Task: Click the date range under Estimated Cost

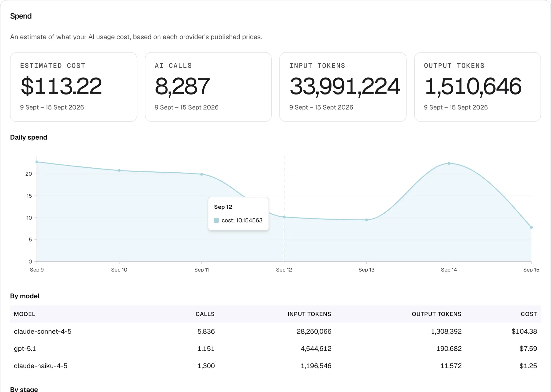Action: (x=52, y=107)
